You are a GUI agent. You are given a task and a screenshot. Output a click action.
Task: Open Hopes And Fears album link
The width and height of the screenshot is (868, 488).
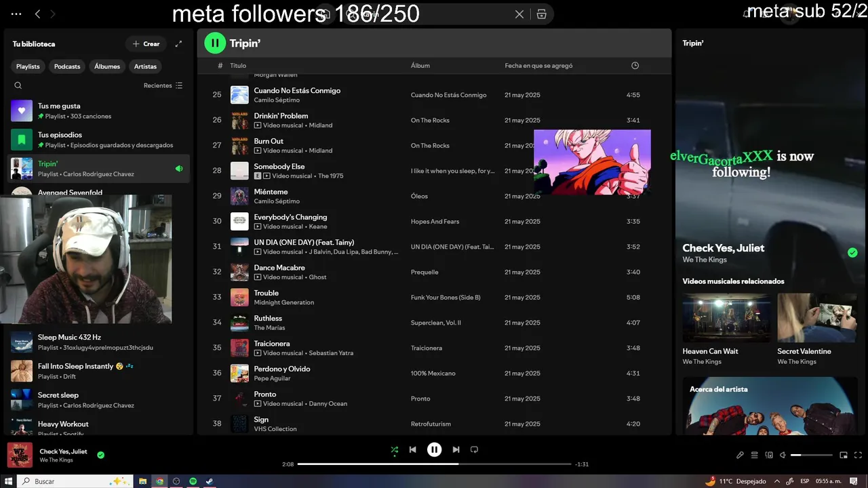[435, 222]
